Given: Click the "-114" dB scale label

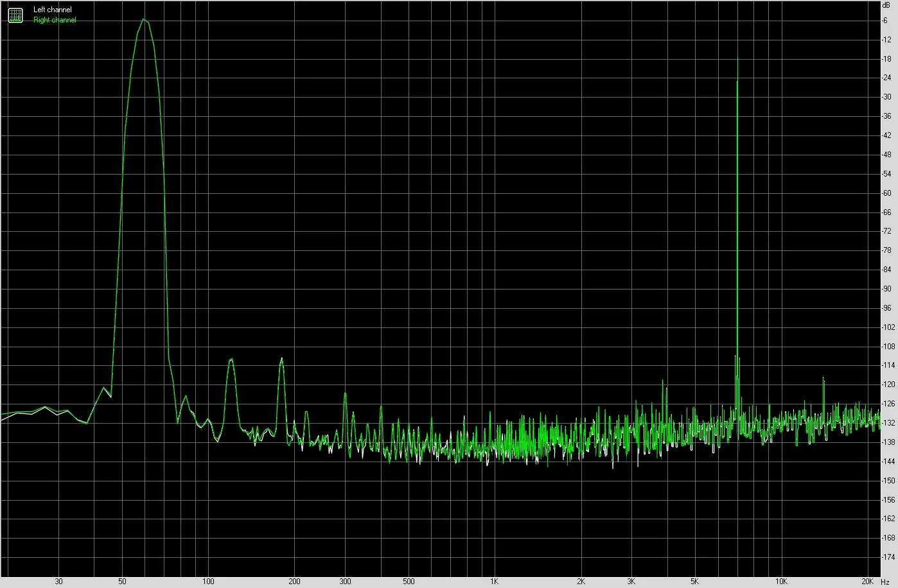Looking at the screenshot, I should (x=888, y=365).
